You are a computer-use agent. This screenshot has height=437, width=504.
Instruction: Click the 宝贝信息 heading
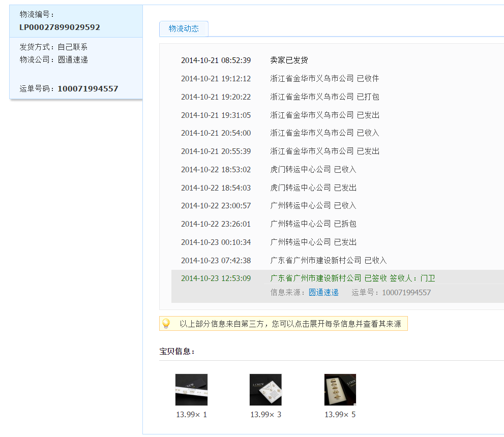tap(177, 351)
